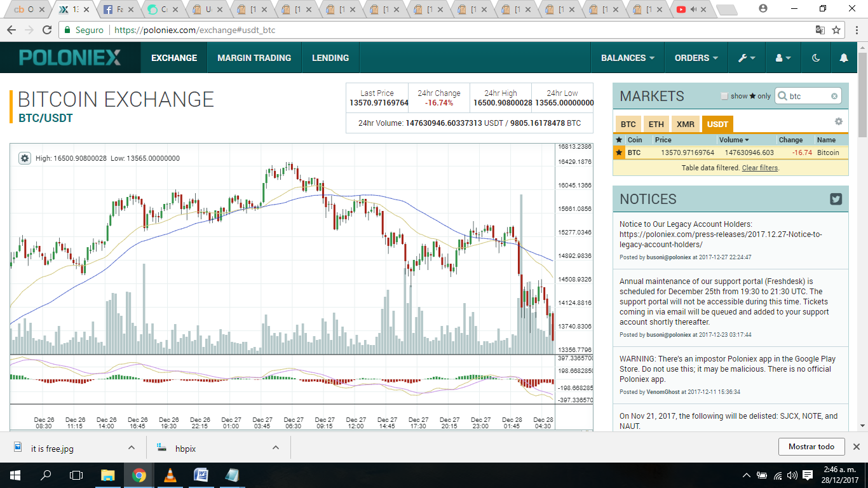The width and height of the screenshot is (868, 488).
Task: Open Windows search from taskbar
Action: 46,475
